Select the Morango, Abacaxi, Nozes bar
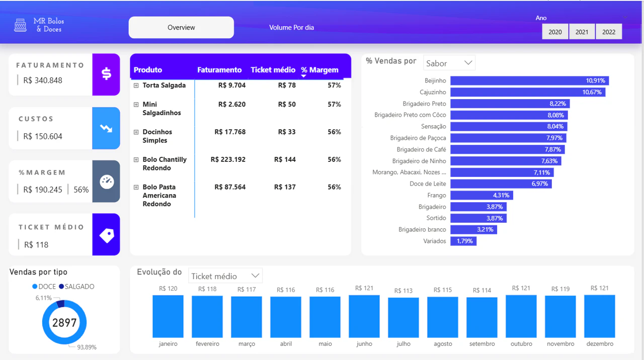 (502, 172)
